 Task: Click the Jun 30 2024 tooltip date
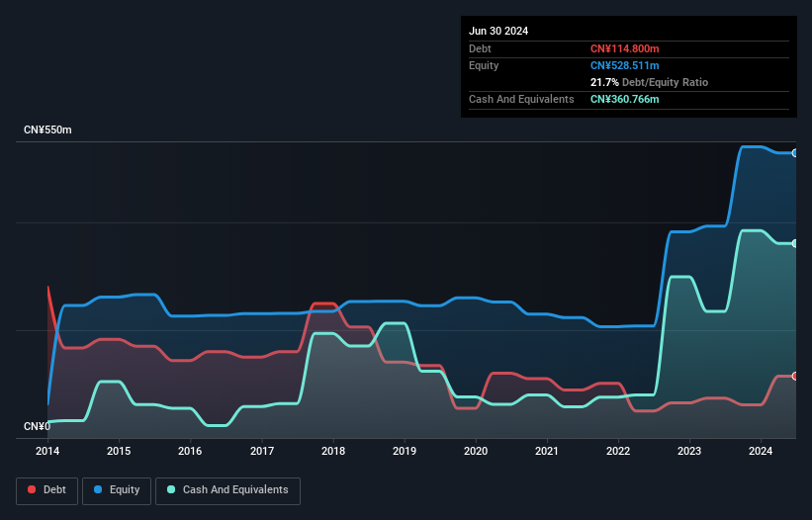(x=498, y=31)
